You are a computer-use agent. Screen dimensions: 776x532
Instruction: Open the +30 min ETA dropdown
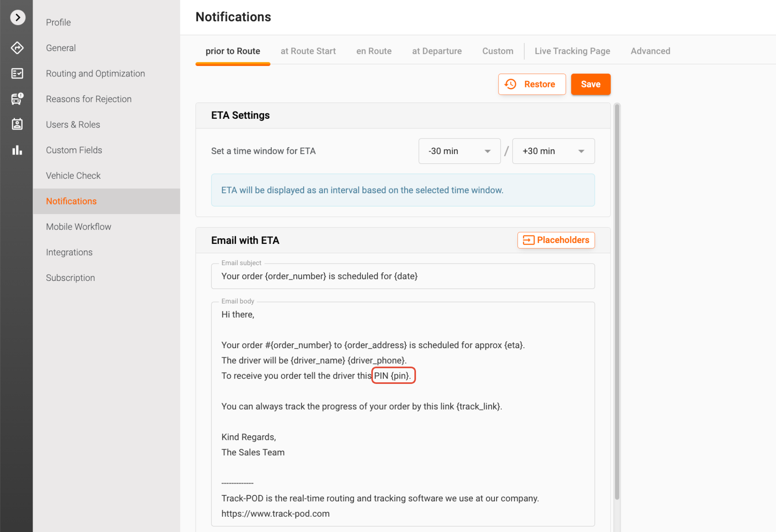[553, 151]
